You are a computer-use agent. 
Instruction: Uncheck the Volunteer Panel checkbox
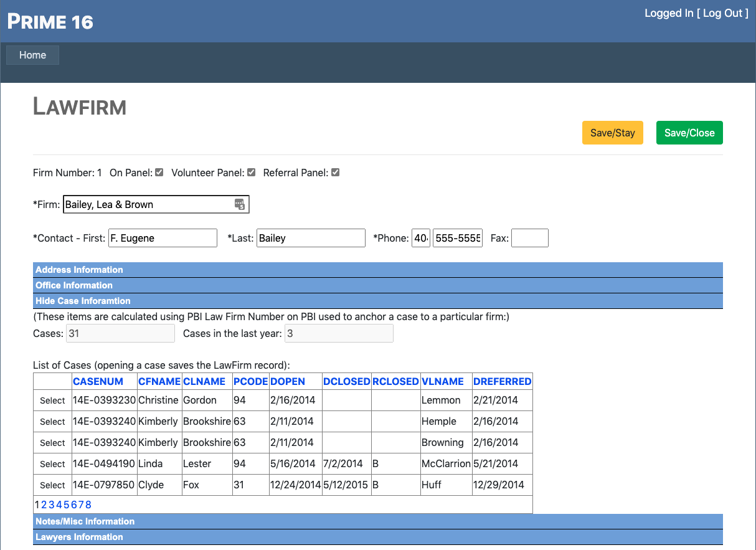(x=252, y=173)
